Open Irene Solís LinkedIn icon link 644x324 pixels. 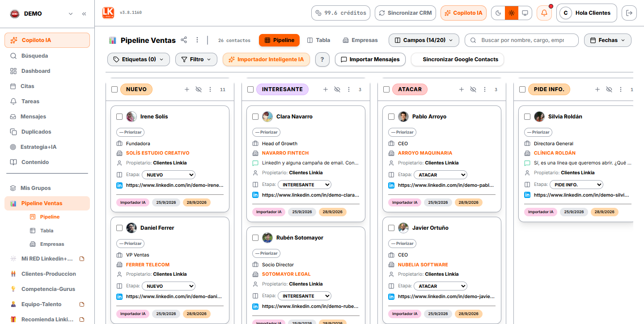[119, 185]
